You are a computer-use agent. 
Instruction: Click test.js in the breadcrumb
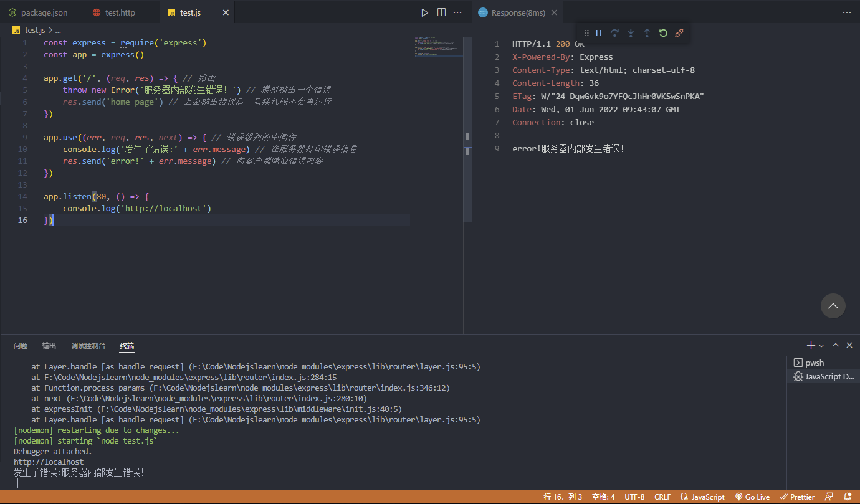(x=35, y=30)
